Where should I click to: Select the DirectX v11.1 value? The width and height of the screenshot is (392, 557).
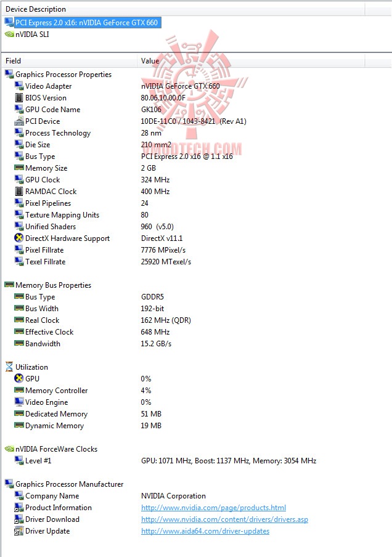point(161,238)
